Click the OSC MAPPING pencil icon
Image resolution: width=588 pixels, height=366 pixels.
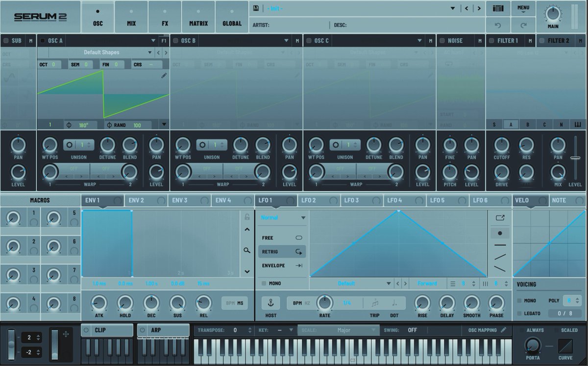tap(503, 330)
